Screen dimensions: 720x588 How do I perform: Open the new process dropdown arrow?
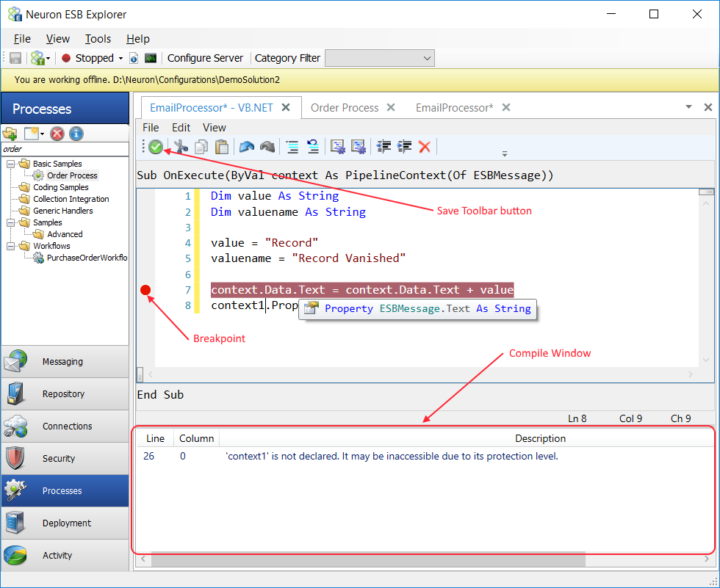[42, 134]
